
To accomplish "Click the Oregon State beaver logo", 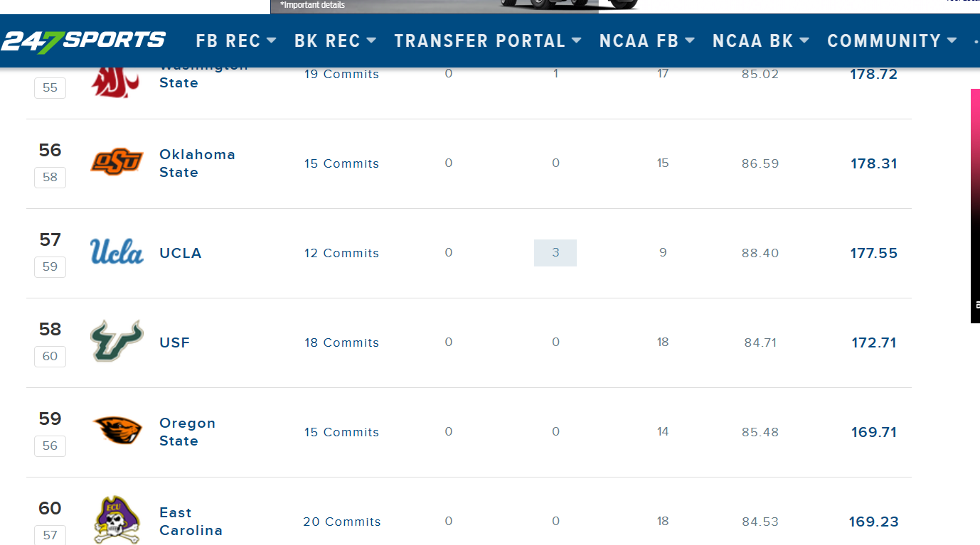I will tap(117, 431).
